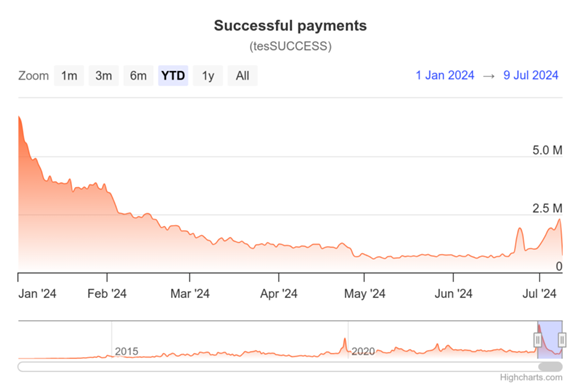Click the late-June spike on chart
Image resolution: width=585 pixels, height=390 pixels.
coord(519,228)
